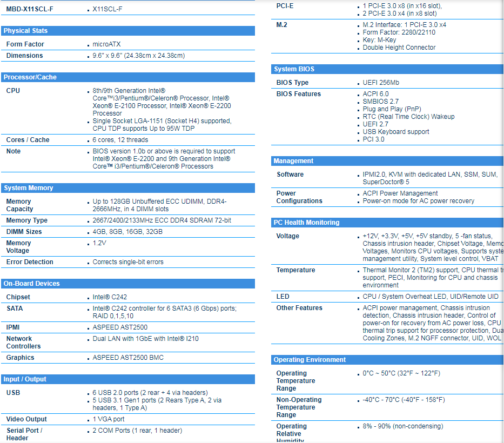Click the Processor/Cache section header

point(30,77)
